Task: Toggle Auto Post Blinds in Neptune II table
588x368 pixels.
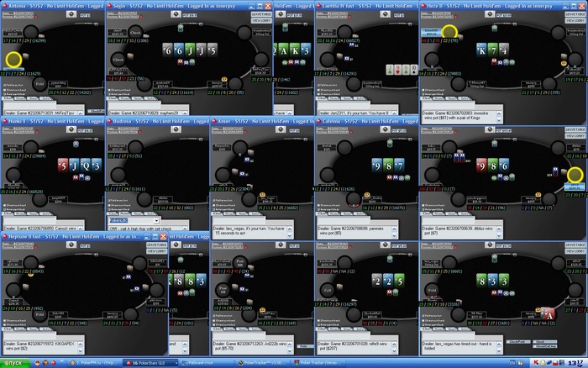Action: coord(5,325)
